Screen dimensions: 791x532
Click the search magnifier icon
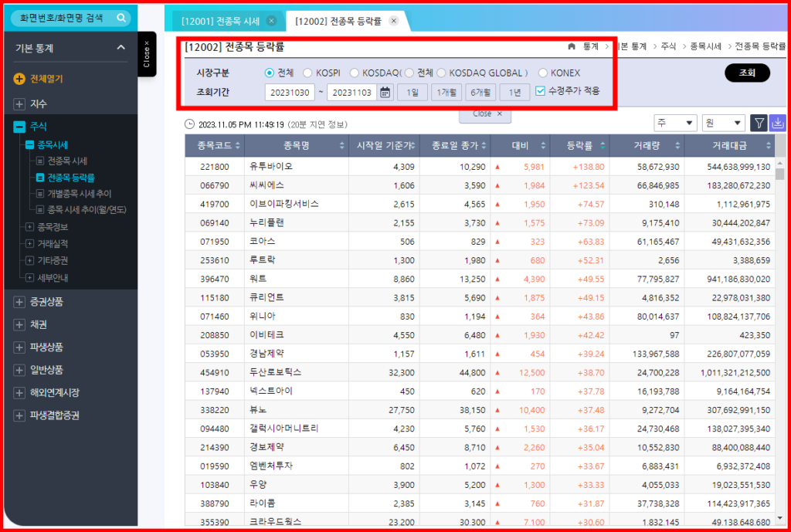pyautogui.click(x=121, y=18)
